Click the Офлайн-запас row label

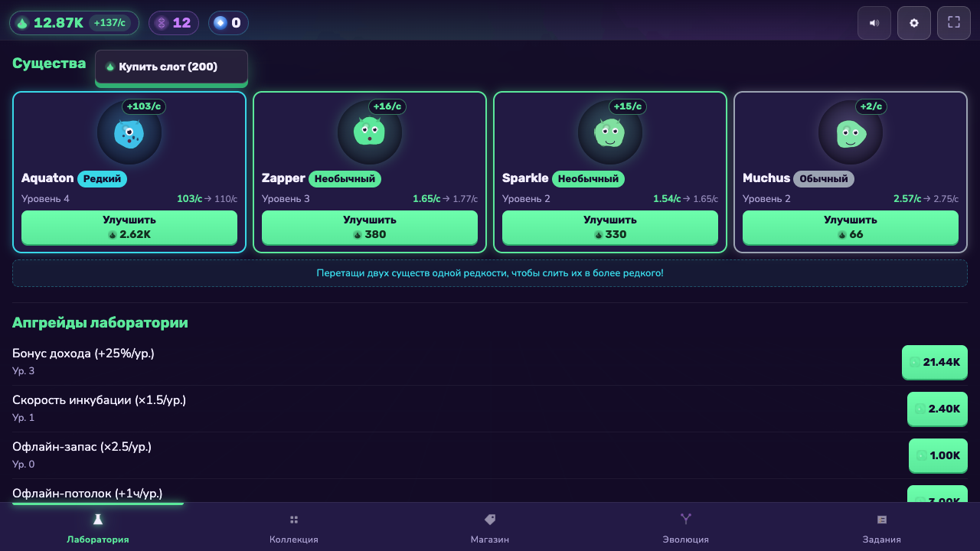82,447
